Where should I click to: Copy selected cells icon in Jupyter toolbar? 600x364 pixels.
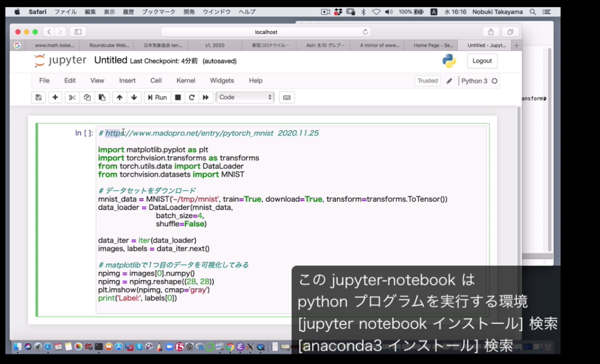tap(87, 97)
